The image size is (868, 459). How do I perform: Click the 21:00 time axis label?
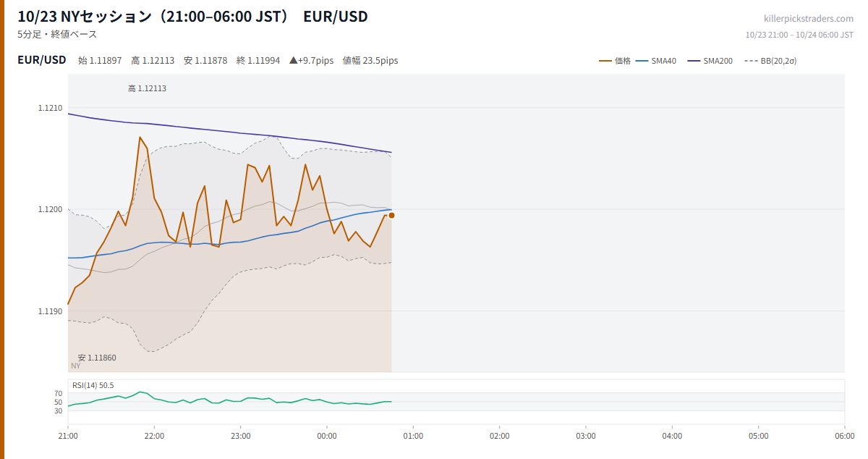(68, 436)
